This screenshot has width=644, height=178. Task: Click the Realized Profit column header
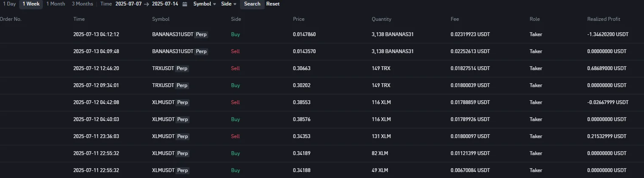[x=603, y=19]
